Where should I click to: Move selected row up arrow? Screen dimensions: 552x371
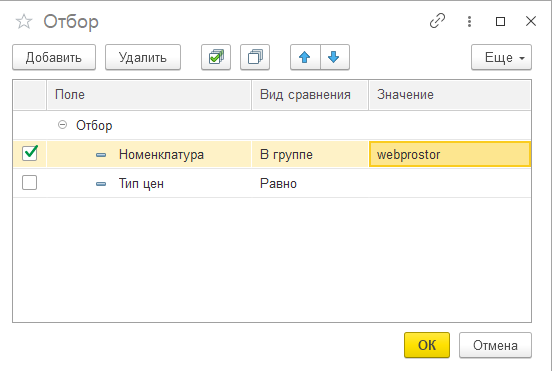click(x=305, y=57)
